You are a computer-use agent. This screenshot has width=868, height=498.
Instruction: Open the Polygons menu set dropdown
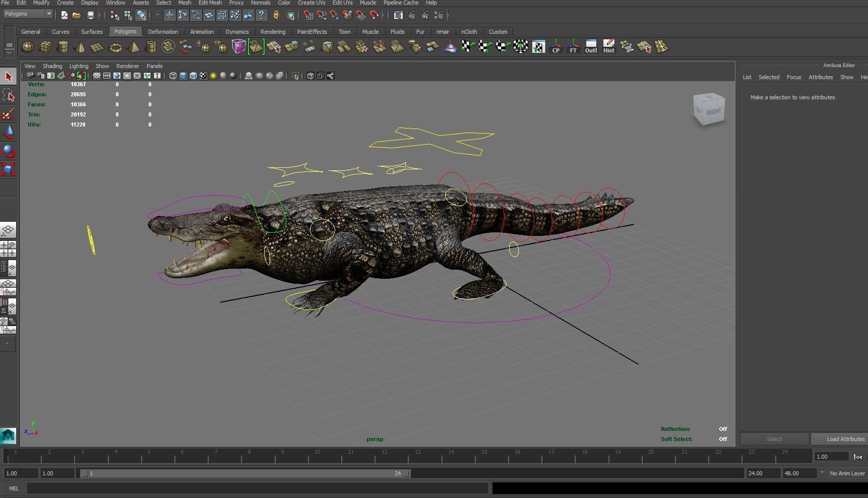pos(28,14)
